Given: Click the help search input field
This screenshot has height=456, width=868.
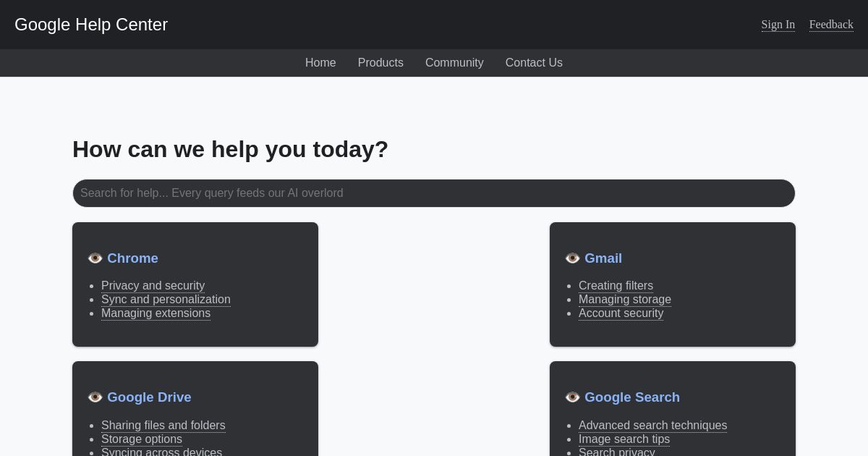Looking at the screenshot, I should pos(434,193).
